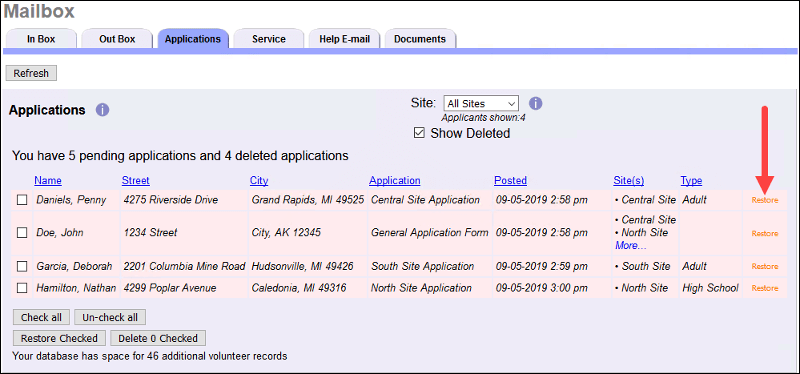The height and width of the screenshot is (374, 800).
Task: Sort by City column header
Action: [259, 180]
